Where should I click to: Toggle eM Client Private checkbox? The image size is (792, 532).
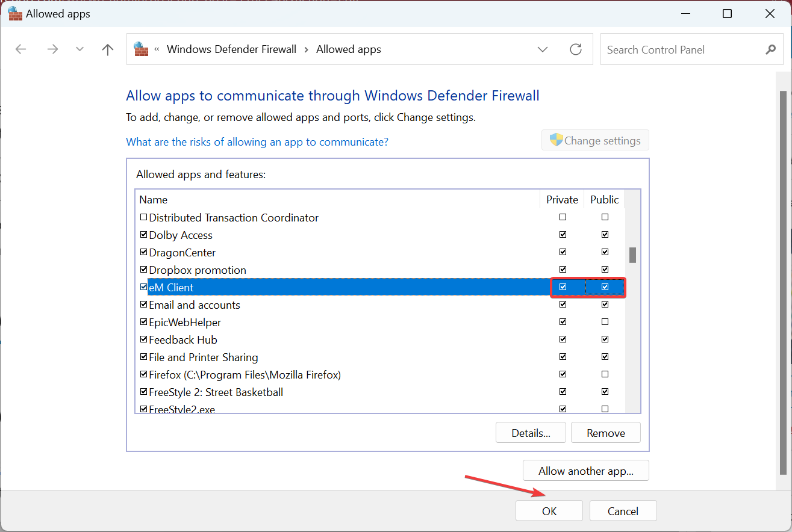point(563,287)
